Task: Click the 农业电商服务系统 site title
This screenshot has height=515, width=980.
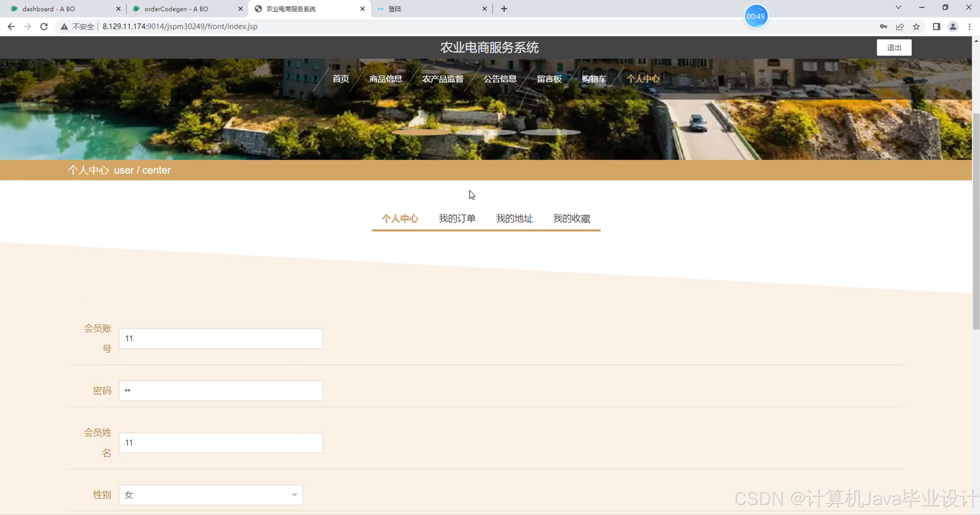Action: pos(489,47)
